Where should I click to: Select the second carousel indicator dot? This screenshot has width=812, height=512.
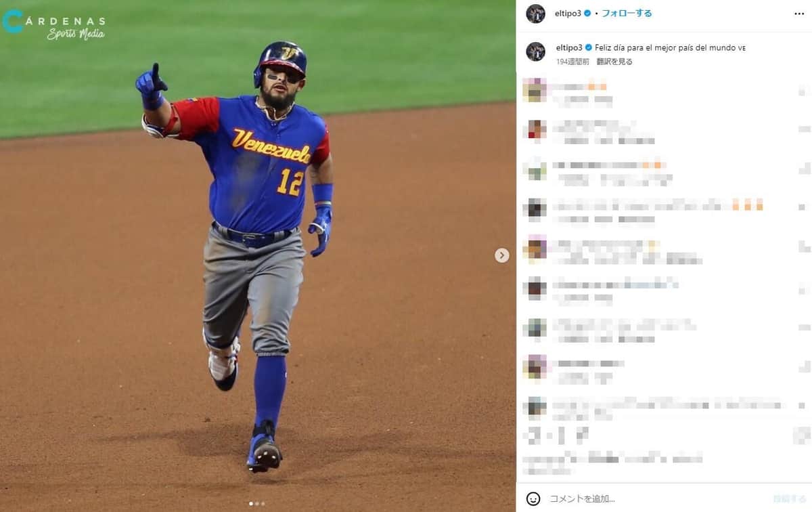click(257, 504)
